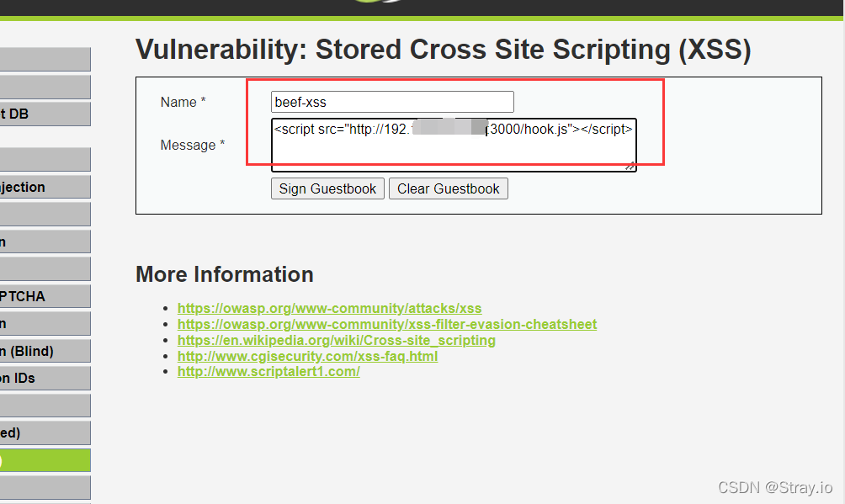This screenshot has height=504, width=845.
Task: Click the 'More Information' heading
Action: (x=225, y=274)
